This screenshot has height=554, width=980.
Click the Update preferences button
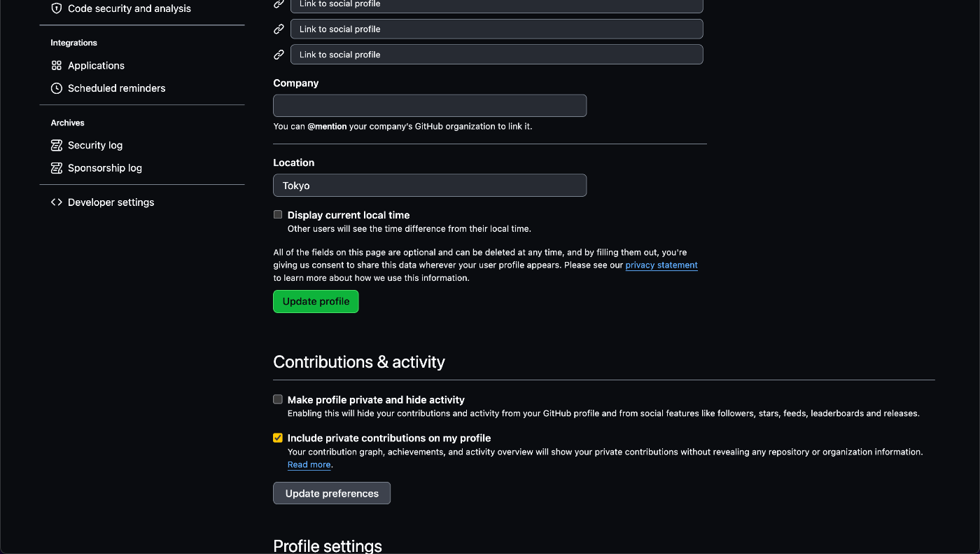click(x=332, y=493)
